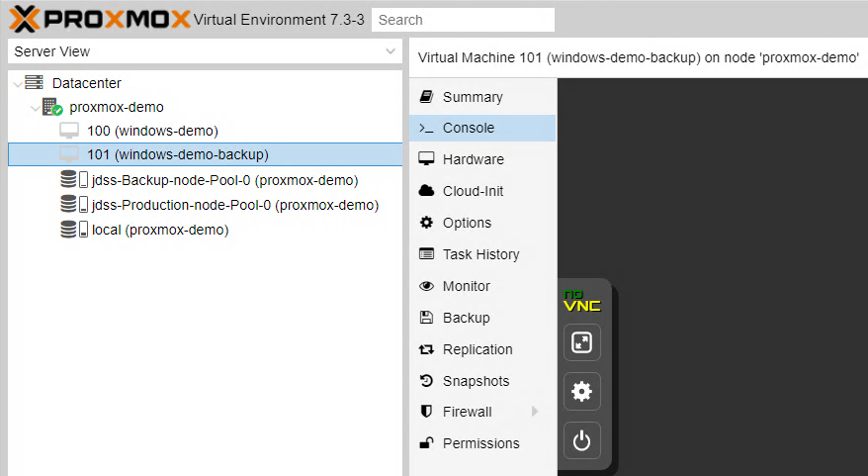Open the Cloud-Init tab
This screenshot has width=868, height=476.
click(482, 191)
